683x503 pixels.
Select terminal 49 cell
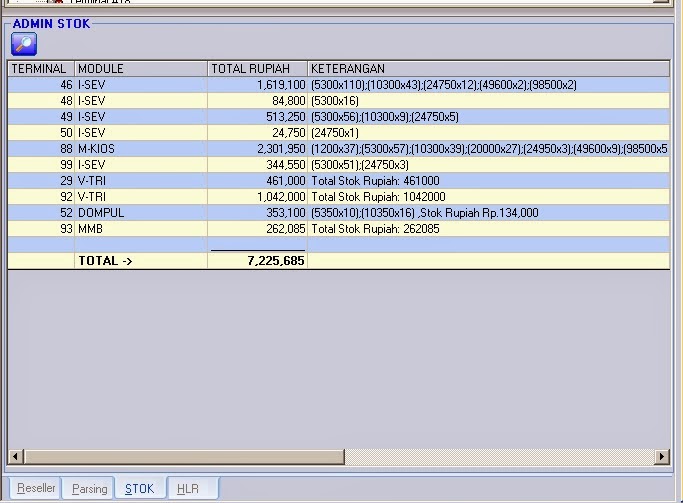click(x=41, y=117)
